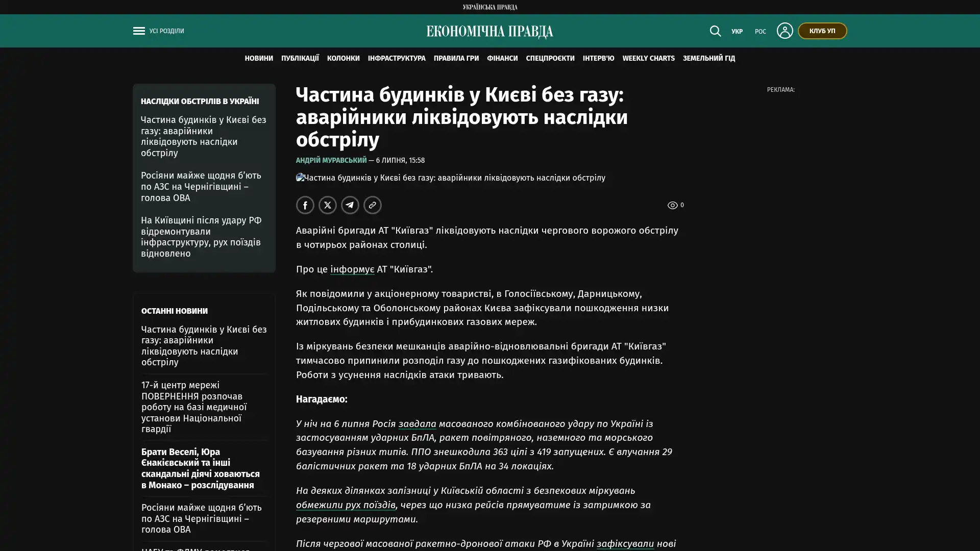Switch language to РОС
Image resolution: width=980 pixels, height=551 pixels.
pyautogui.click(x=761, y=32)
